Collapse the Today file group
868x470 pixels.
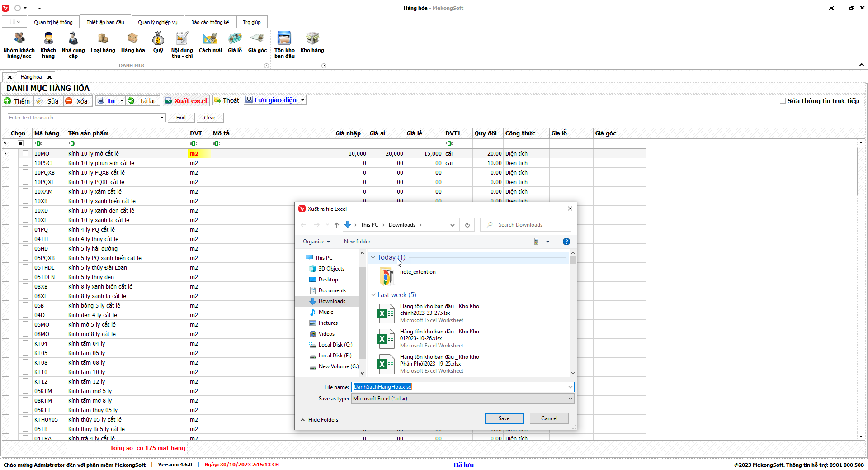[x=373, y=257]
